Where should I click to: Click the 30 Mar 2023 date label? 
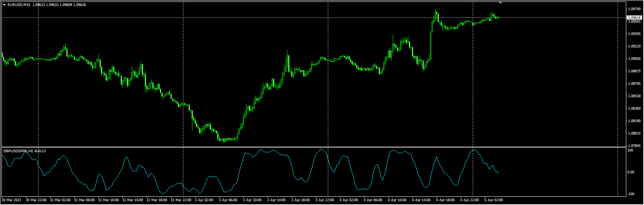(11, 200)
